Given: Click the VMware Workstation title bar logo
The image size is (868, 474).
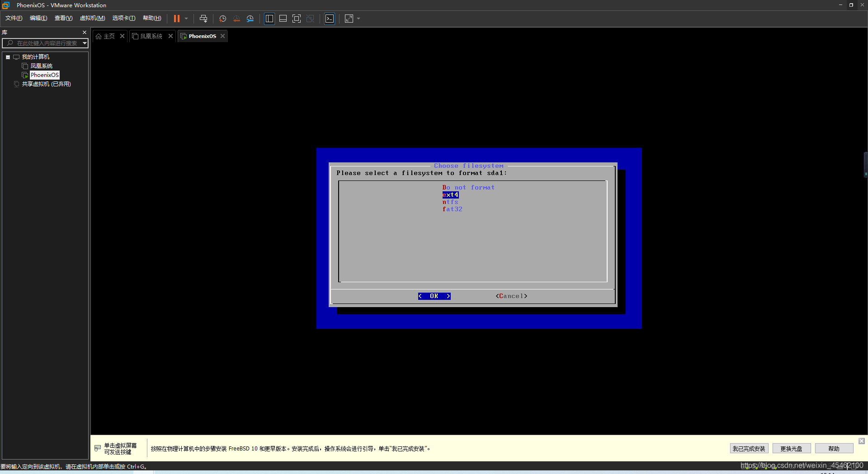Looking at the screenshot, I should click(6, 5).
